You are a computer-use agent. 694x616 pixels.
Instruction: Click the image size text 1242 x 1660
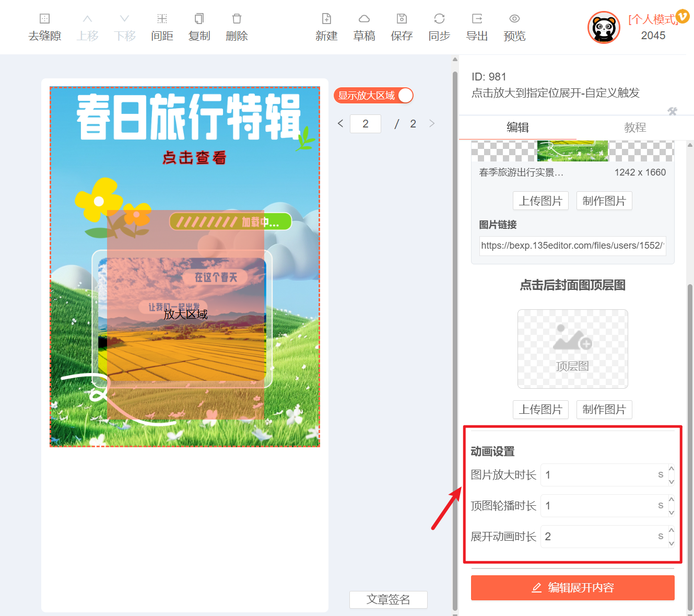(x=640, y=172)
